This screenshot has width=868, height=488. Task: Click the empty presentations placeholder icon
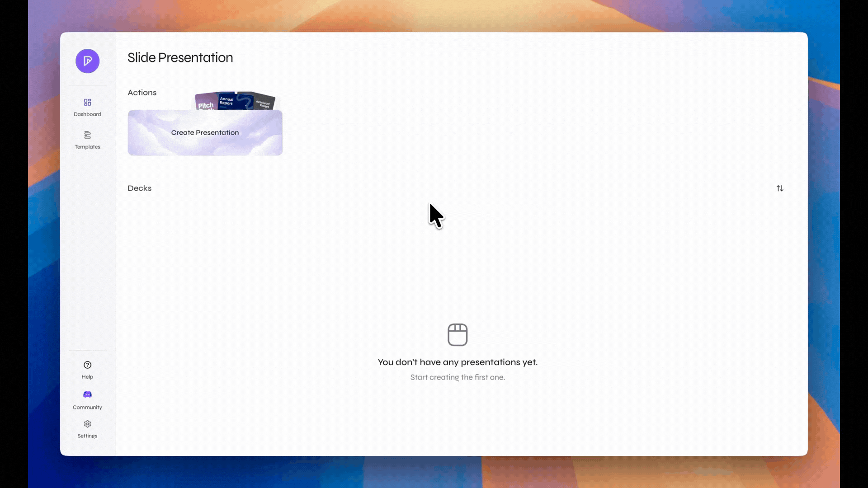[x=458, y=335]
